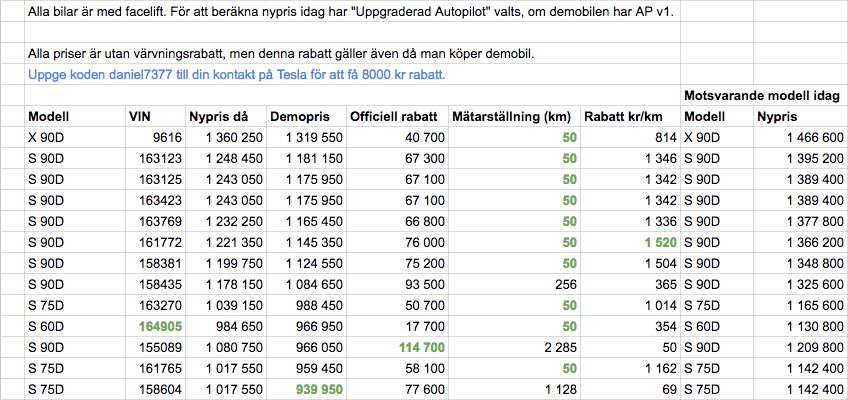Select Nypris value 1 165 600
848x400 pixels.
[x=800, y=305]
